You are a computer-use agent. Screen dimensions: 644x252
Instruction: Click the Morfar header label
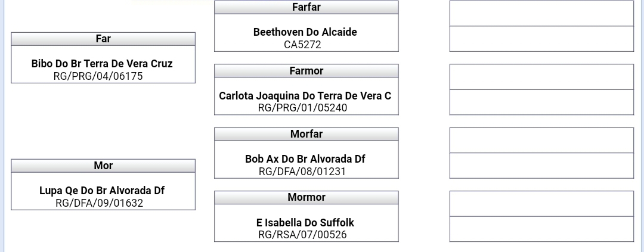pyautogui.click(x=306, y=134)
